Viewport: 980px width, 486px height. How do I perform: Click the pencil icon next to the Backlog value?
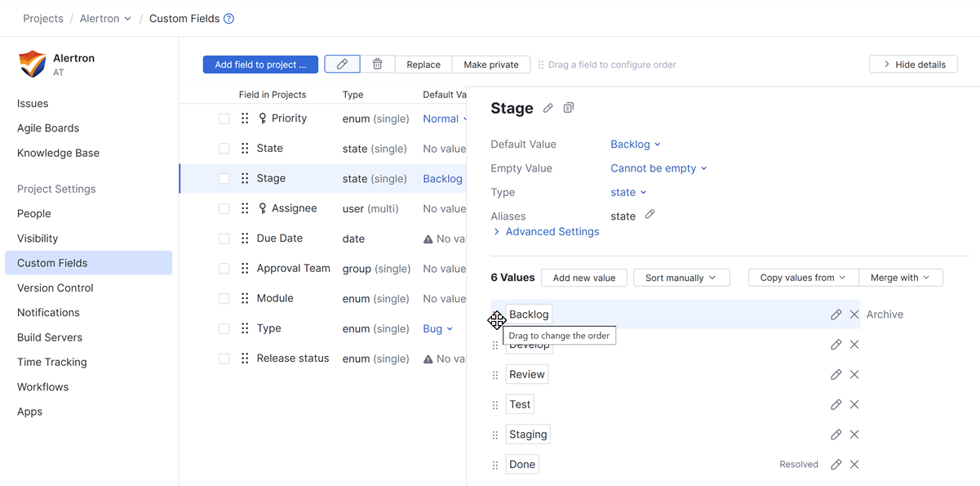pos(836,314)
